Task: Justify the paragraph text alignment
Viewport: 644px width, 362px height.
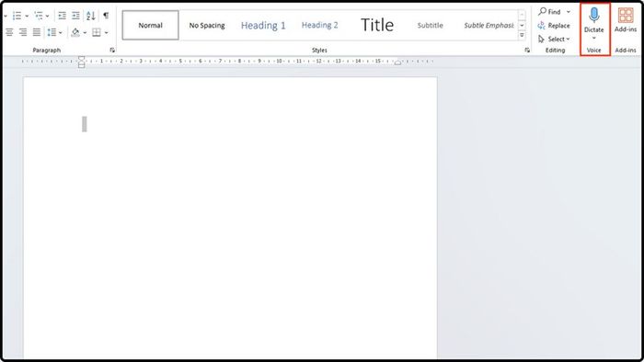Action: pos(37,32)
